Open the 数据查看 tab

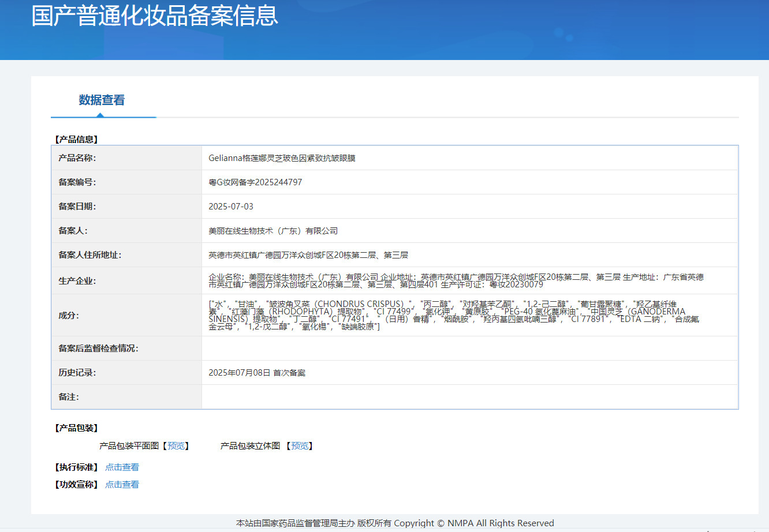tap(102, 100)
